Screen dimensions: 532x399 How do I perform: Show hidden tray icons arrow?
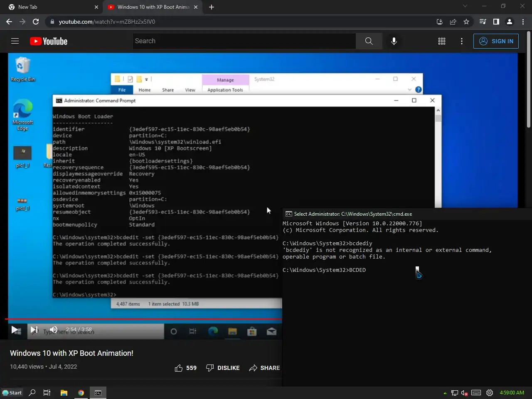445,393
